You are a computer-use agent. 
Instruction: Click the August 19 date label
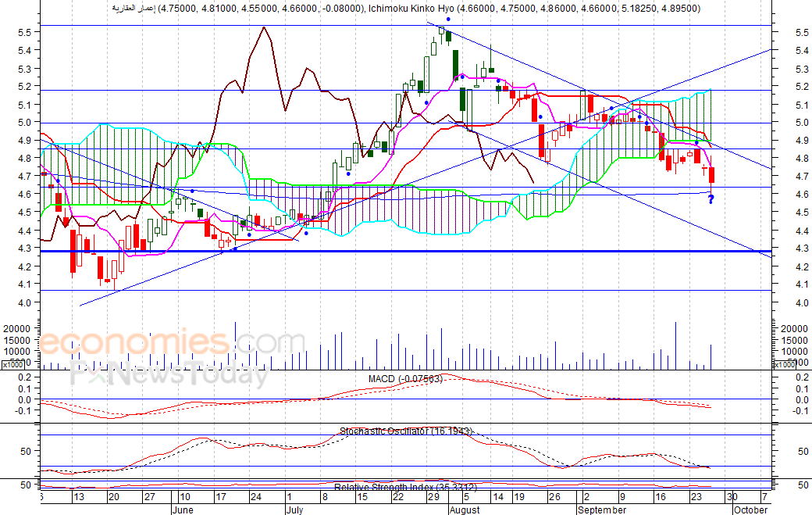click(x=519, y=497)
